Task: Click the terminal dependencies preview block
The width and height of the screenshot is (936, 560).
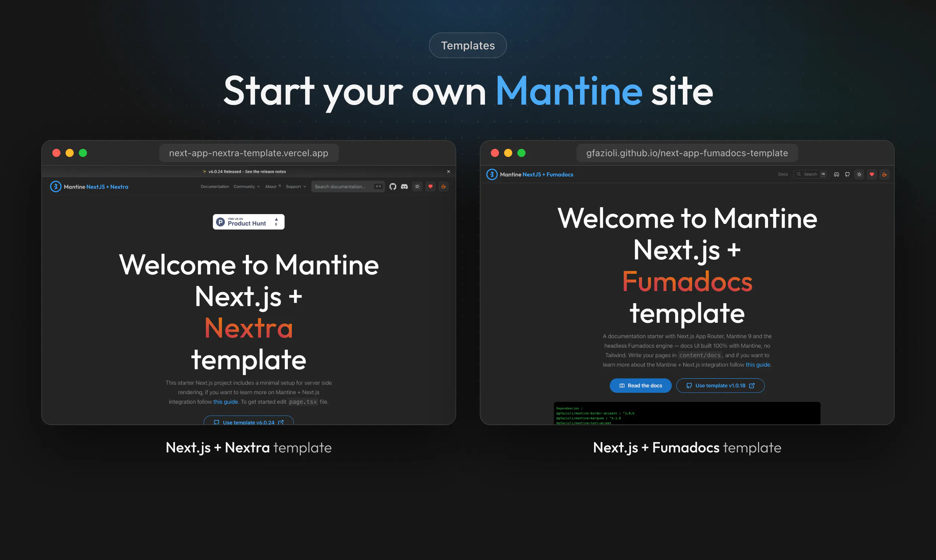Action: tap(687, 413)
